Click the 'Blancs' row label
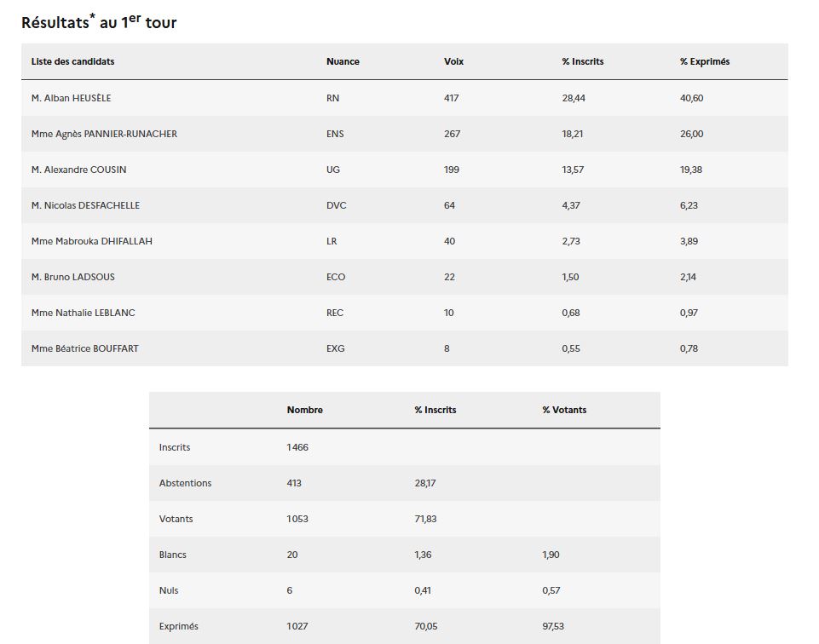This screenshot has width=819, height=644. click(x=172, y=555)
